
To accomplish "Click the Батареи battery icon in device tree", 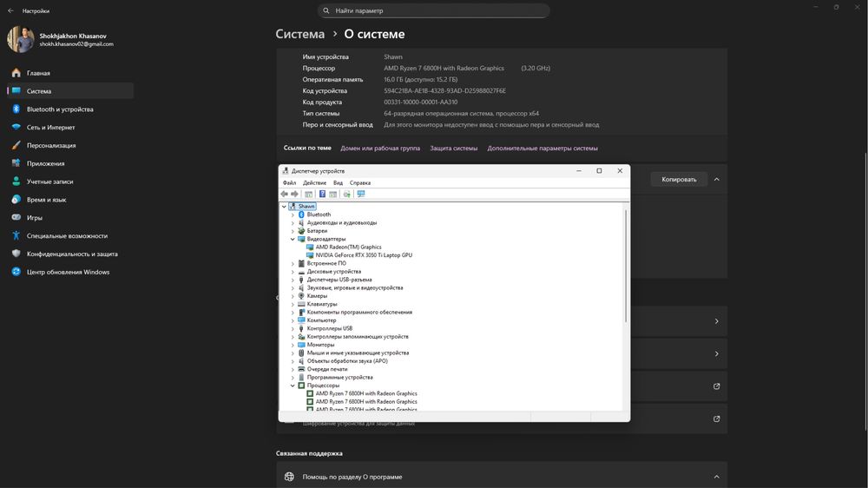I will [x=301, y=230].
